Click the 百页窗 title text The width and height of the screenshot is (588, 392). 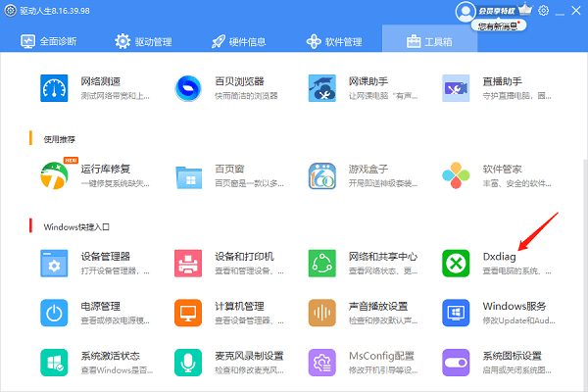(x=229, y=169)
